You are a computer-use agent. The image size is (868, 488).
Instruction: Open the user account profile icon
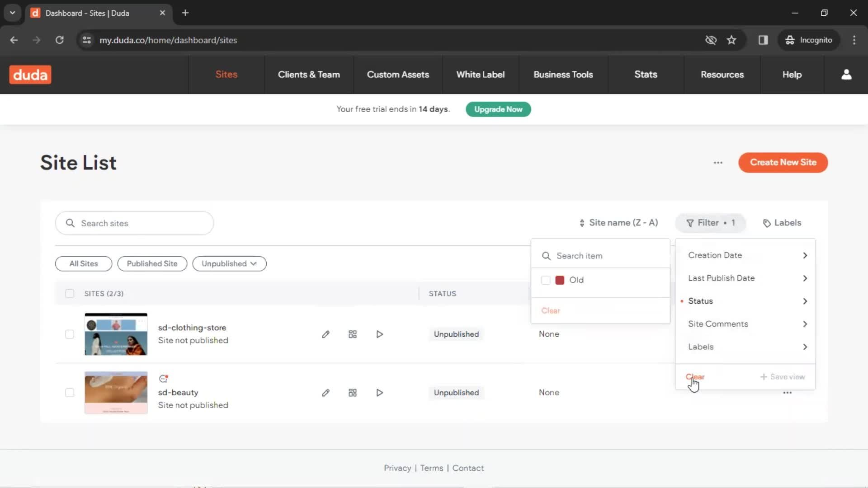[x=846, y=75]
